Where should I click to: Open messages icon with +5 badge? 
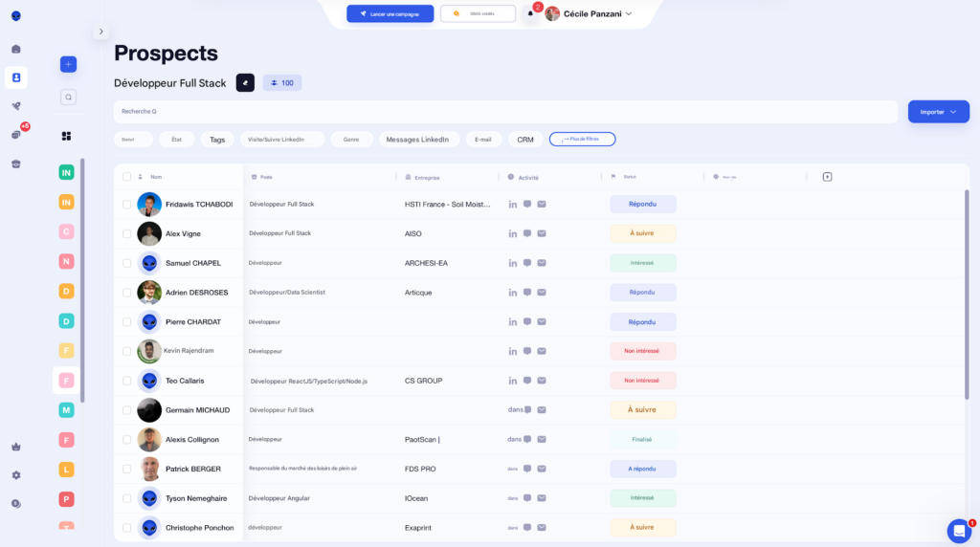click(x=16, y=135)
